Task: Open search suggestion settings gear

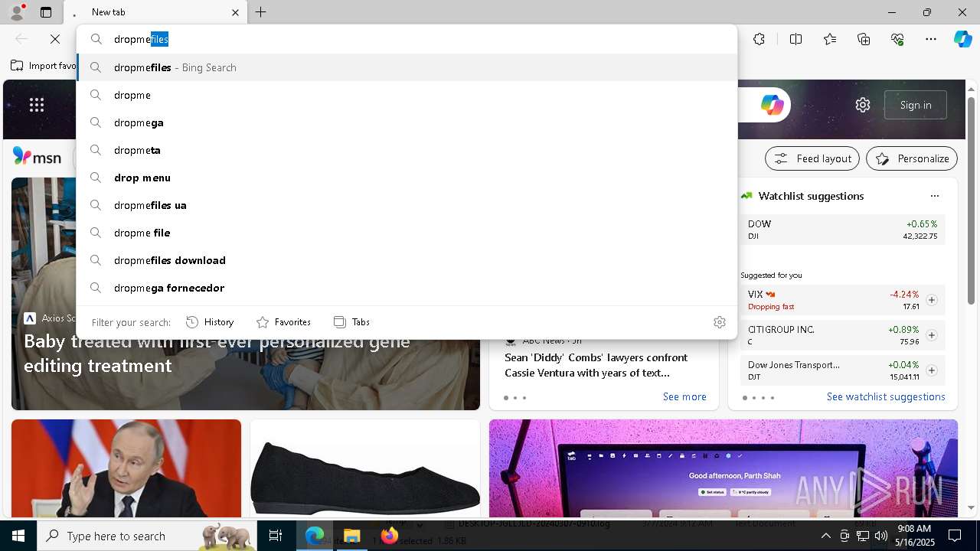Action: tap(719, 322)
